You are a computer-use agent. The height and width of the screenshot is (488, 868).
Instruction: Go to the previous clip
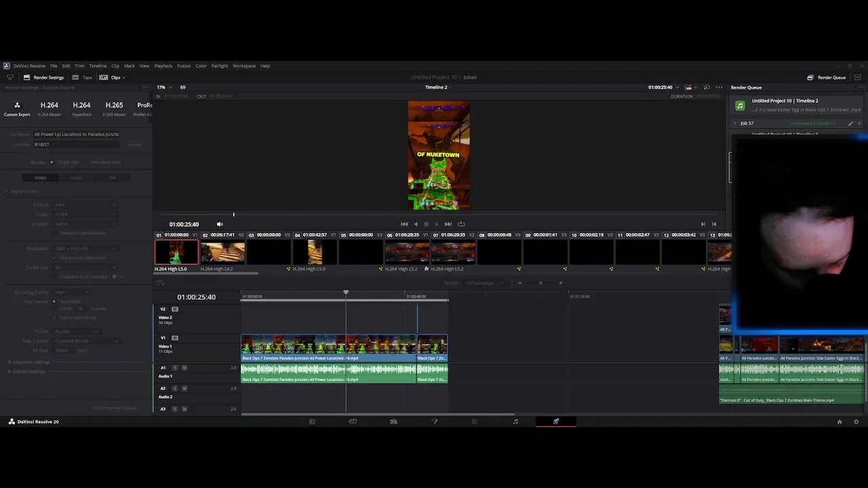pos(713,224)
